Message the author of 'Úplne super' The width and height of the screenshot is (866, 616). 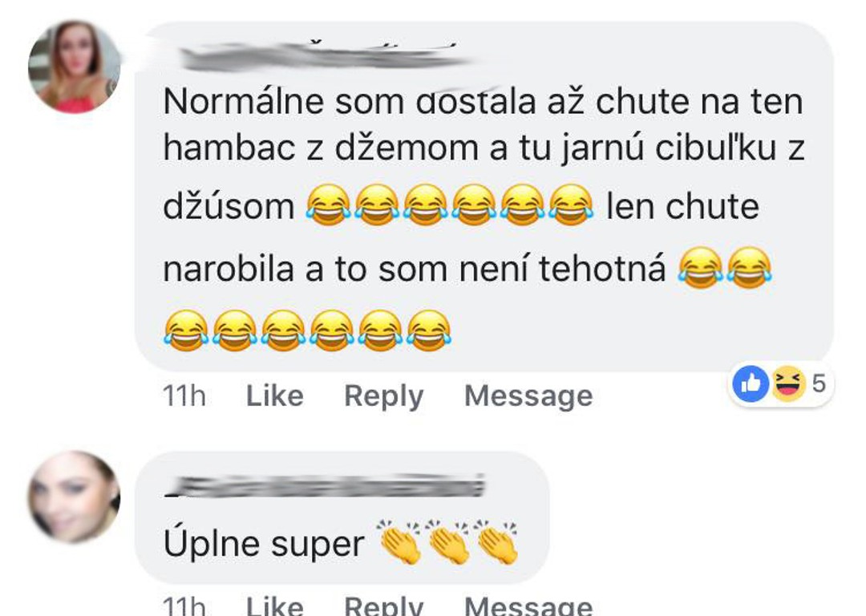pos(528,605)
